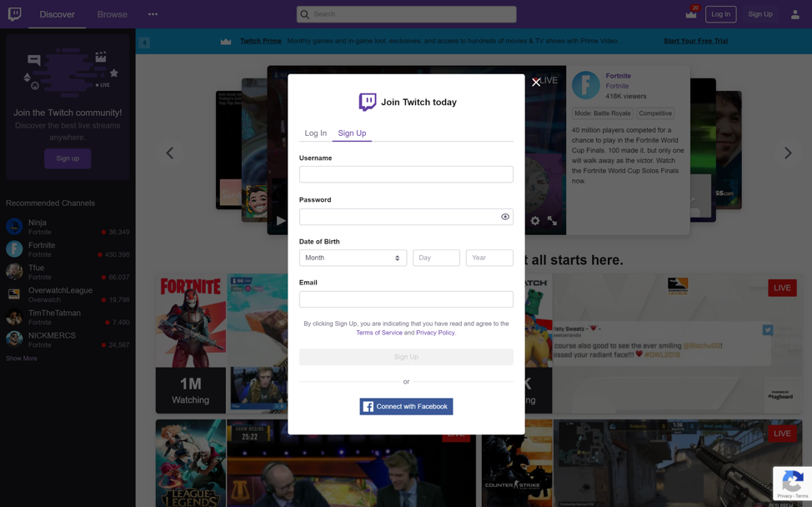Show the password with the eye icon
812x507 pixels.
click(x=505, y=217)
